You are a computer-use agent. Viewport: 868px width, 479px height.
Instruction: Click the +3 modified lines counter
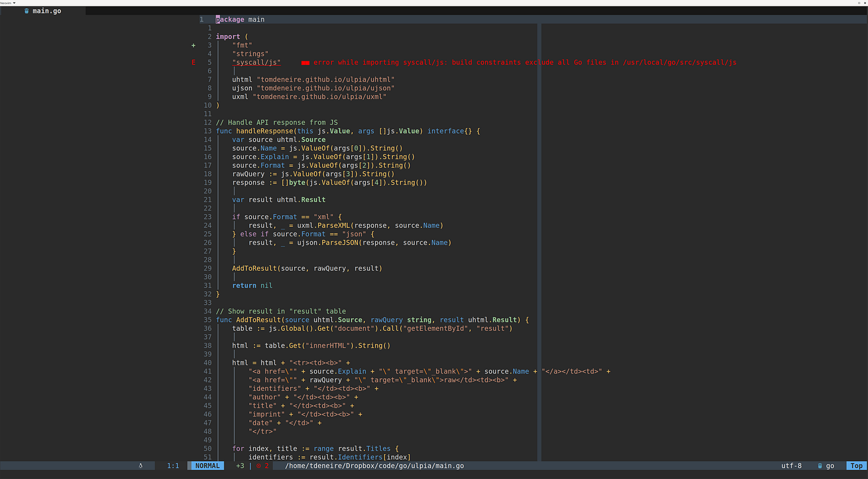click(240, 466)
